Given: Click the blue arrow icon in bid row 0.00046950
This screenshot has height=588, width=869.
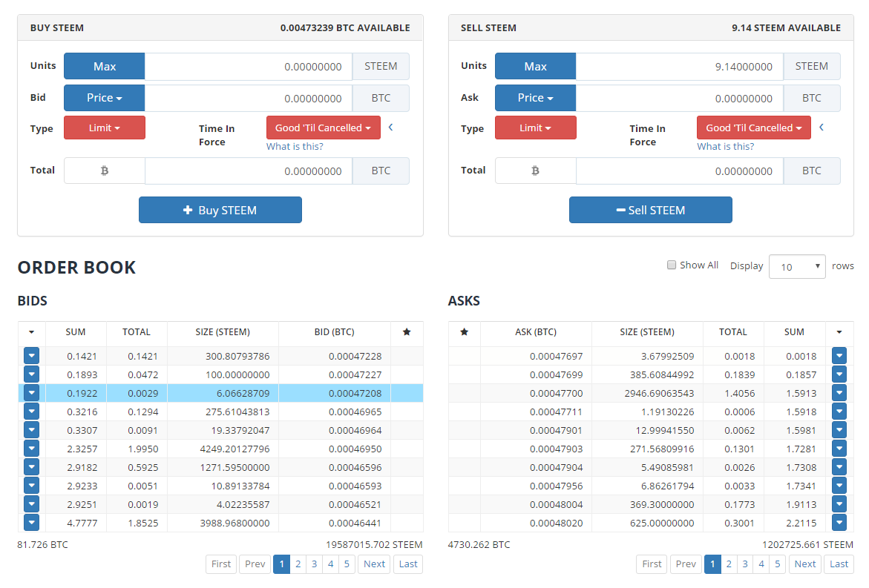Looking at the screenshot, I should pos(32,449).
